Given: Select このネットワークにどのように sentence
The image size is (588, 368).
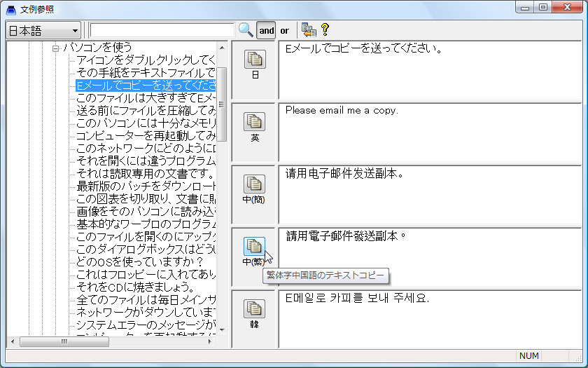Looking at the screenshot, I should 146,149.
